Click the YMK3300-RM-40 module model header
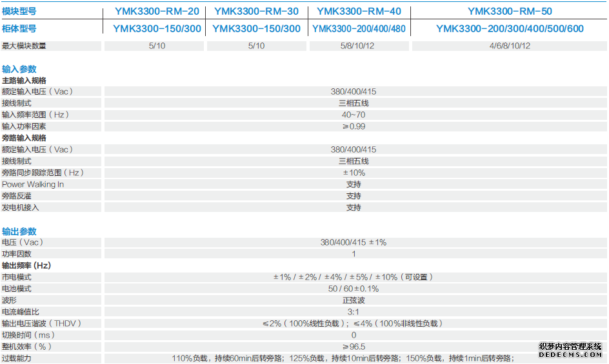 point(359,11)
